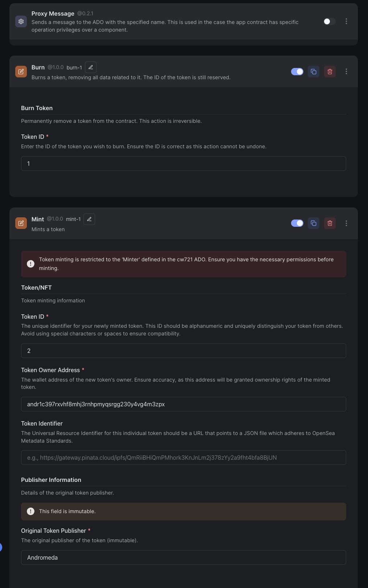368x588 pixels.
Task: Delete the Burn panel
Action: [330, 72]
